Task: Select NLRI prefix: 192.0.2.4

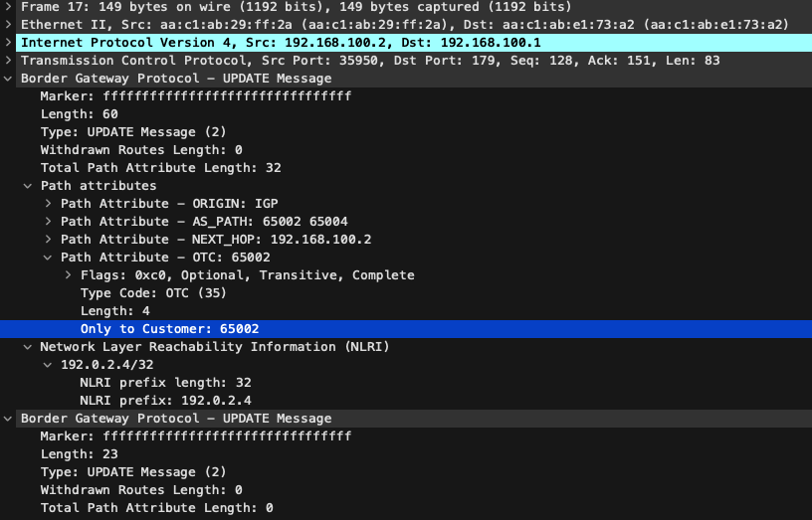Action: 166,401
